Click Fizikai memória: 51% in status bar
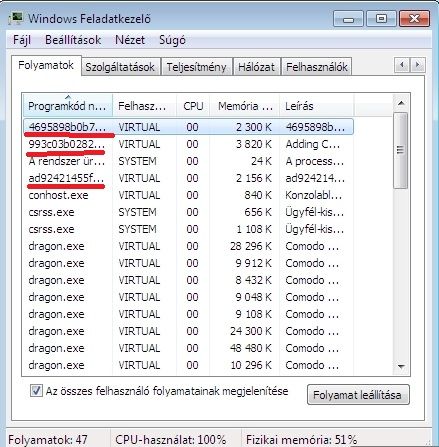Viewport: 439px width, 447px height. tap(302, 440)
